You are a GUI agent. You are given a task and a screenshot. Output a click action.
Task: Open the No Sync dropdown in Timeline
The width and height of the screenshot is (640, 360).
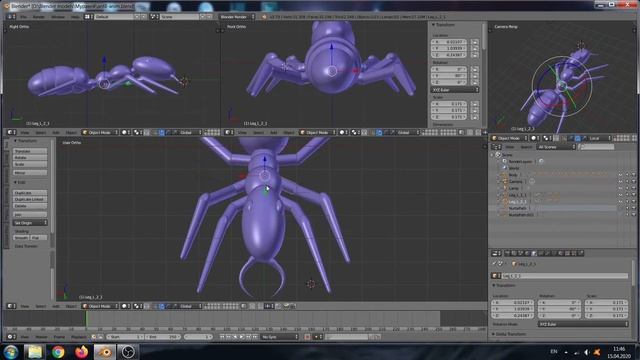click(280, 337)
